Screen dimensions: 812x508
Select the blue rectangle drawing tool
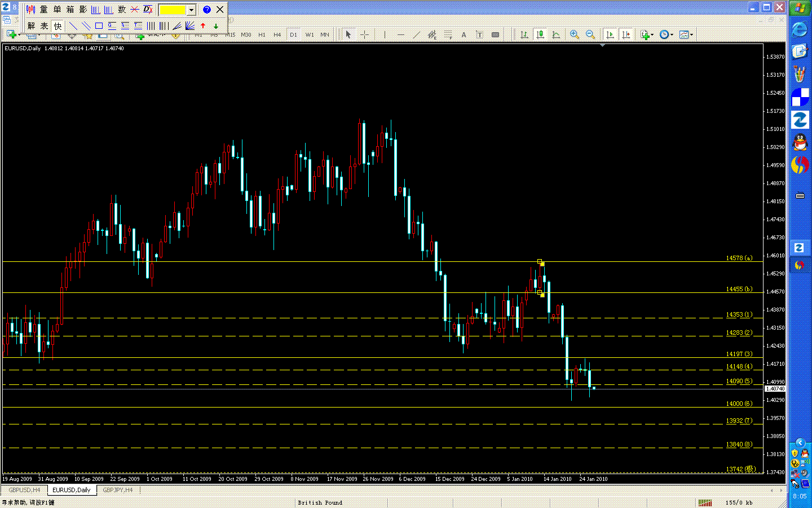[x=99, y=26]
